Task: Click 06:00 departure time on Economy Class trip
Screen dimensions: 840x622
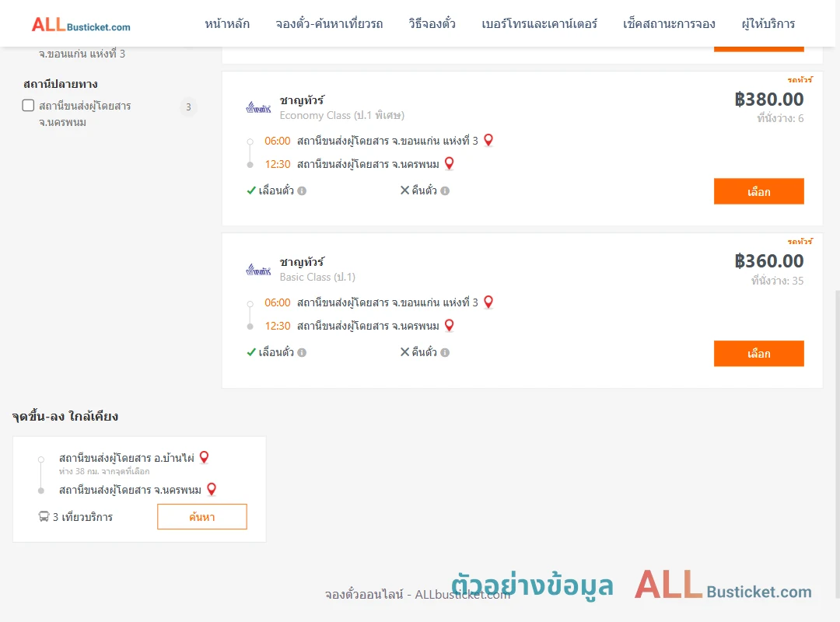Action: (x=278, y=141)
